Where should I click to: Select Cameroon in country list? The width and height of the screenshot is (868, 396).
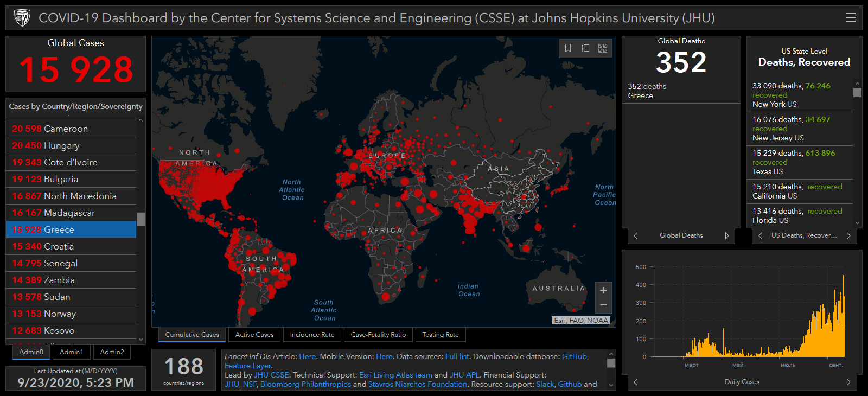click(71, 129)
